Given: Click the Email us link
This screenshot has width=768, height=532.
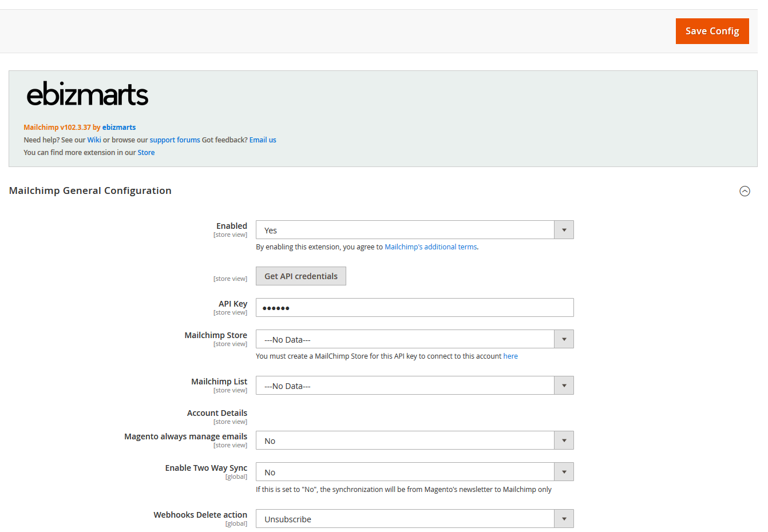Looking at the screenshot, I should pos(262,139).
